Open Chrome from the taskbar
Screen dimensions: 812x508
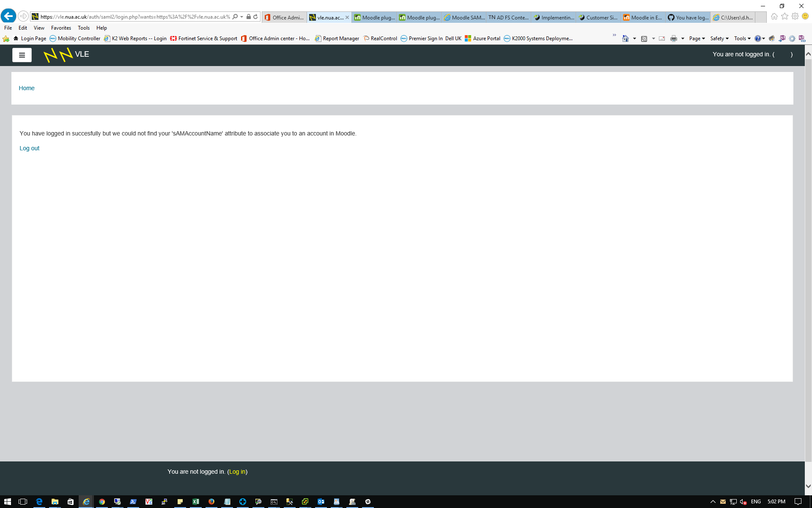(102, 502)
